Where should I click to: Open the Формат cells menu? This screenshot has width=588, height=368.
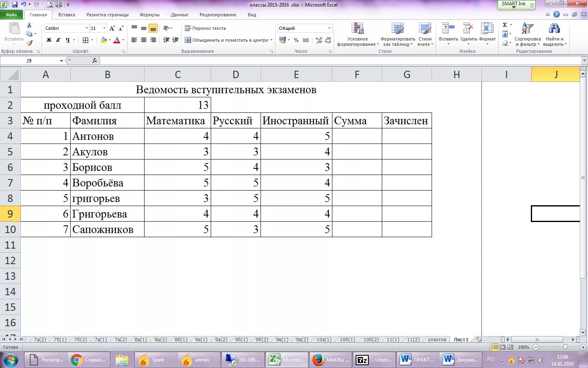(487, 34)
